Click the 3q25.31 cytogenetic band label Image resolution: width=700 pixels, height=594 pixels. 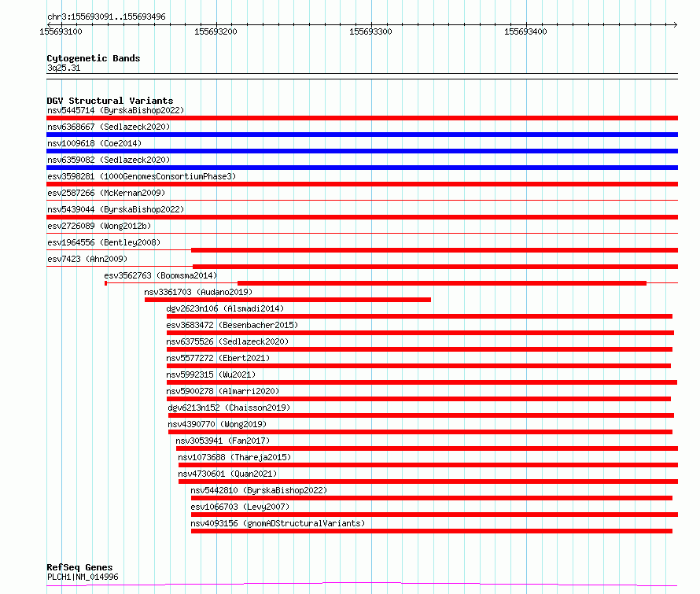click(64, 68)
